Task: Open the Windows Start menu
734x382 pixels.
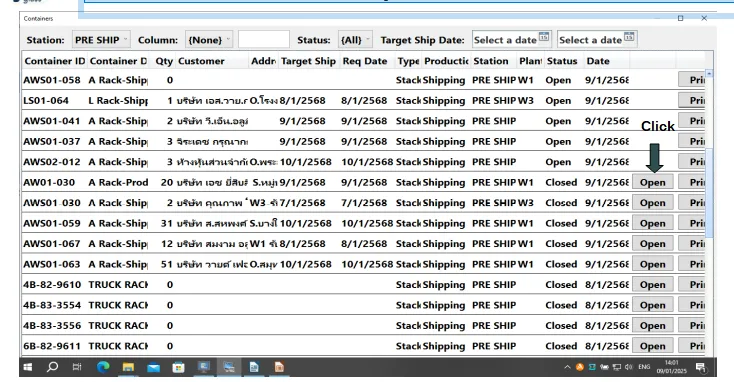Action: 28,367
